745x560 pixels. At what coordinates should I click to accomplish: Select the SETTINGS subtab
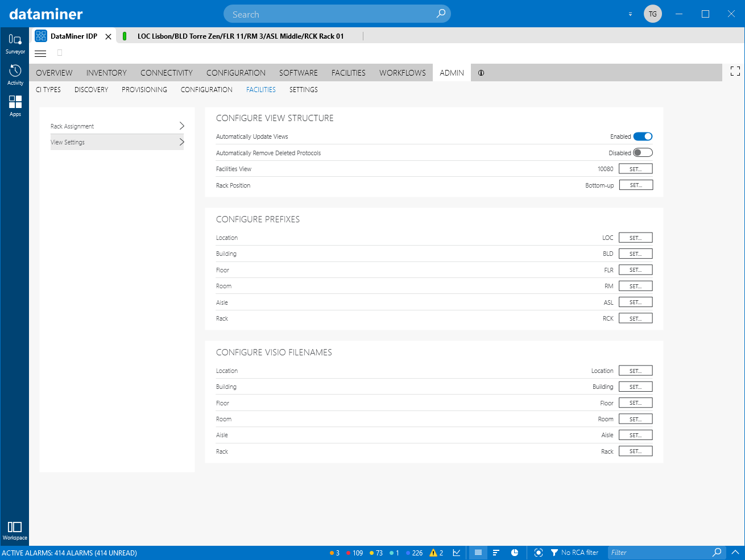(304, 90)
